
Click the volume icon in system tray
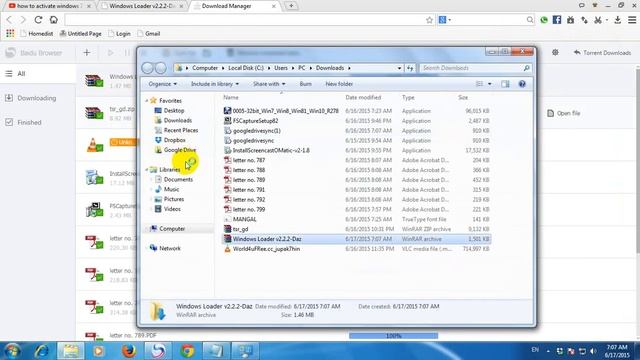click(593, 351)
